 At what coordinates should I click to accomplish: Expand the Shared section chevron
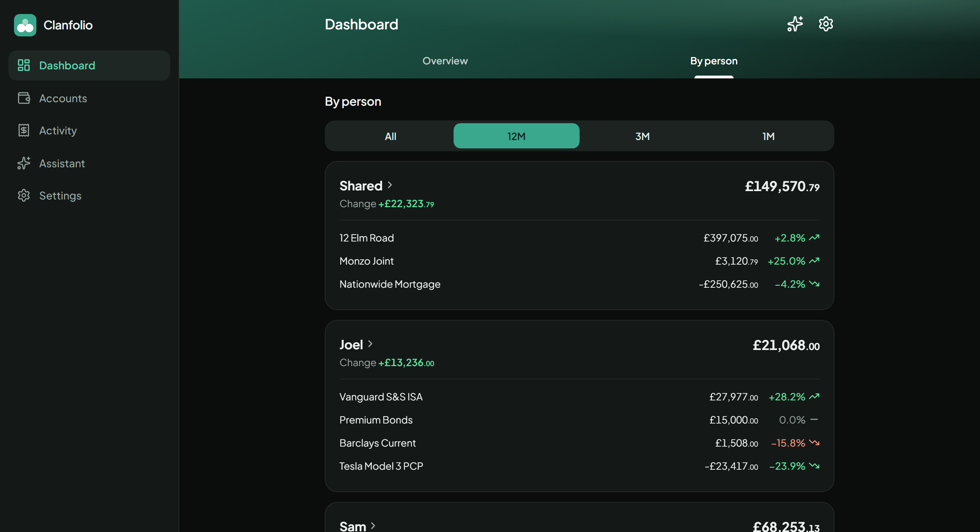point(390,185)
